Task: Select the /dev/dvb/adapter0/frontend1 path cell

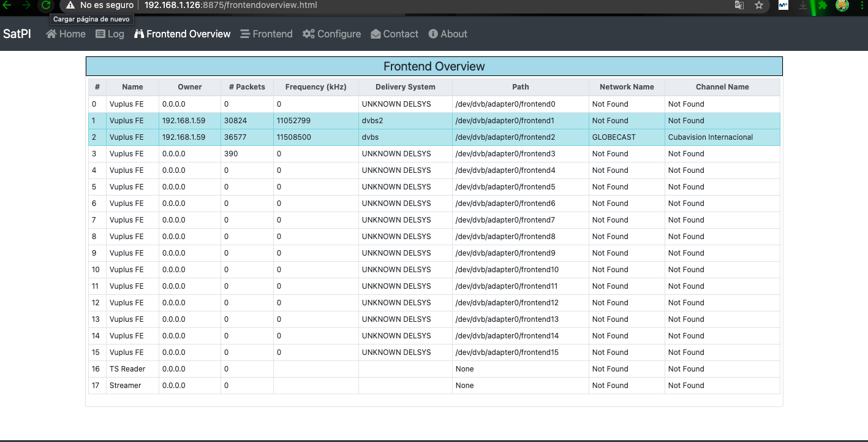Action: (x=505, y=121)
